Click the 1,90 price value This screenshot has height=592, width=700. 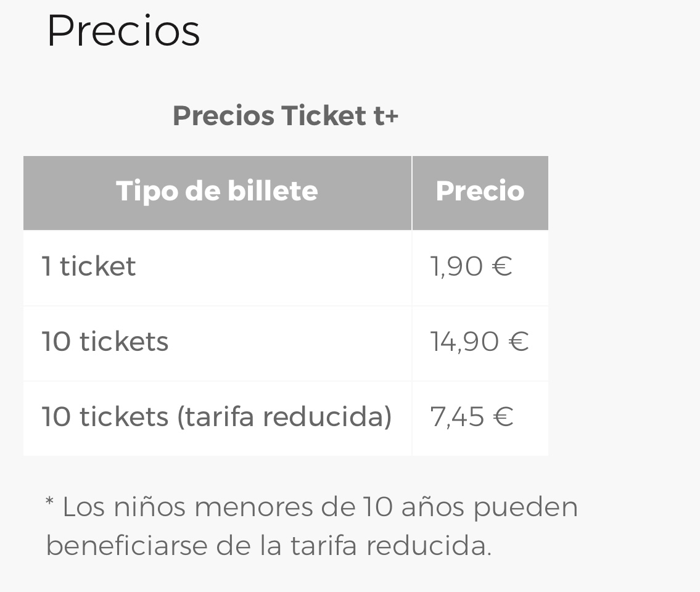457,266
